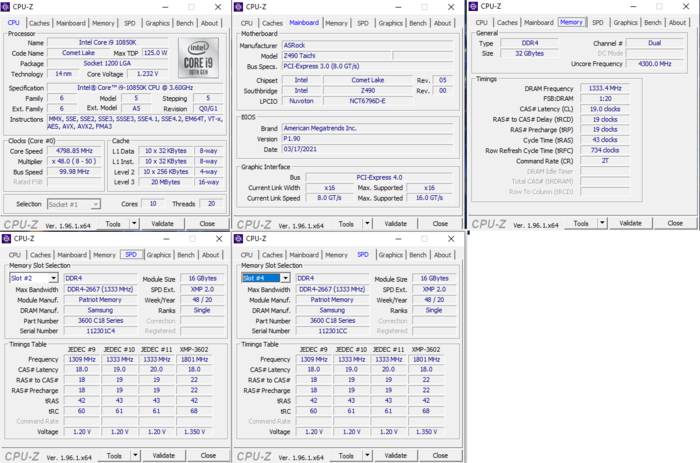700x463 pixels.
Task: Click Validate in the Slot #4 SPD window
Action: point(396,455)
